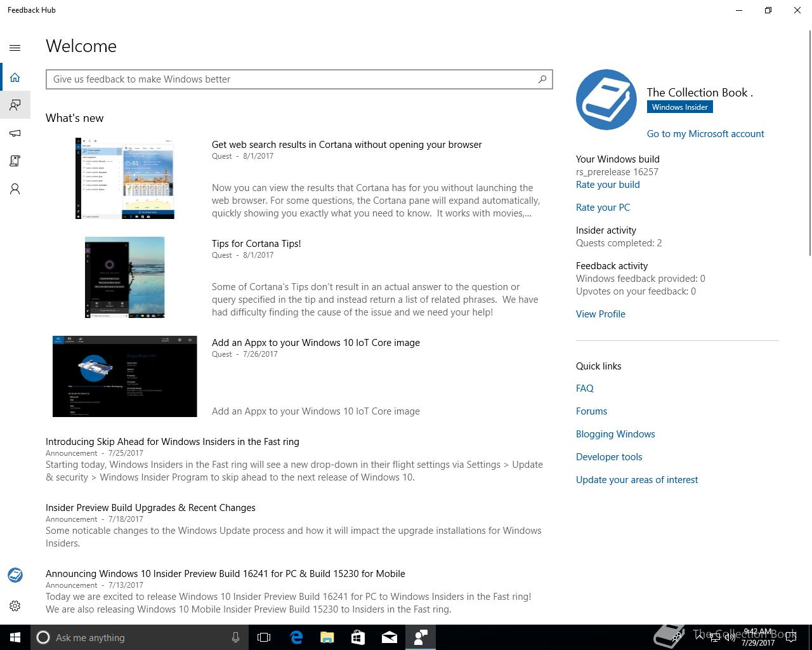Click 'rs_prerelease 16257' build text
The width and height of the screenshot is (812, 650).
[617, 172]
